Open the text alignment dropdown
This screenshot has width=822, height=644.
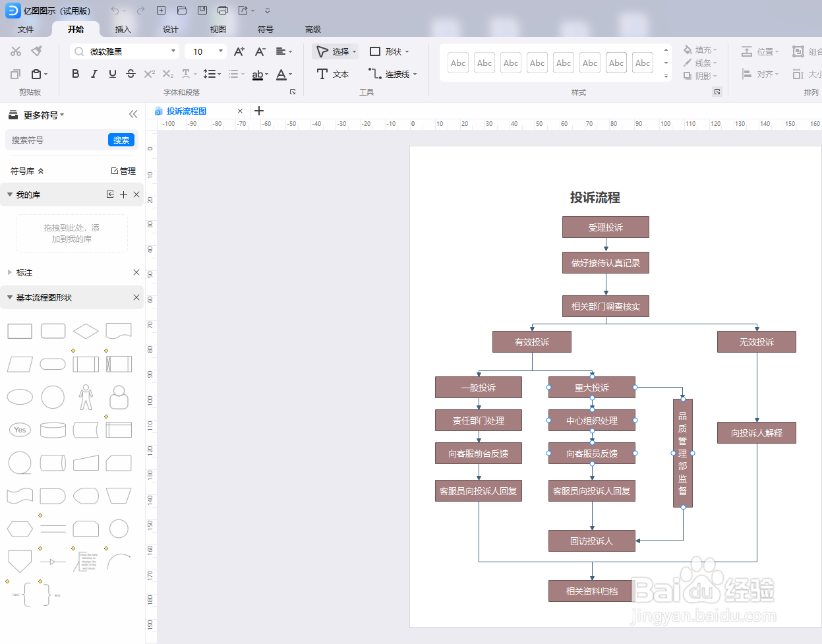pyautogui.click(x=284, y=51)
